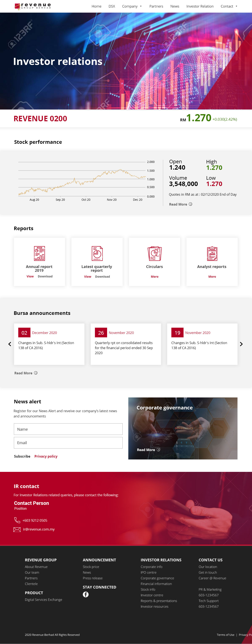Open the Facebook page icon in footer
This screenshot has height=644, width=252.
pos(86,594)
